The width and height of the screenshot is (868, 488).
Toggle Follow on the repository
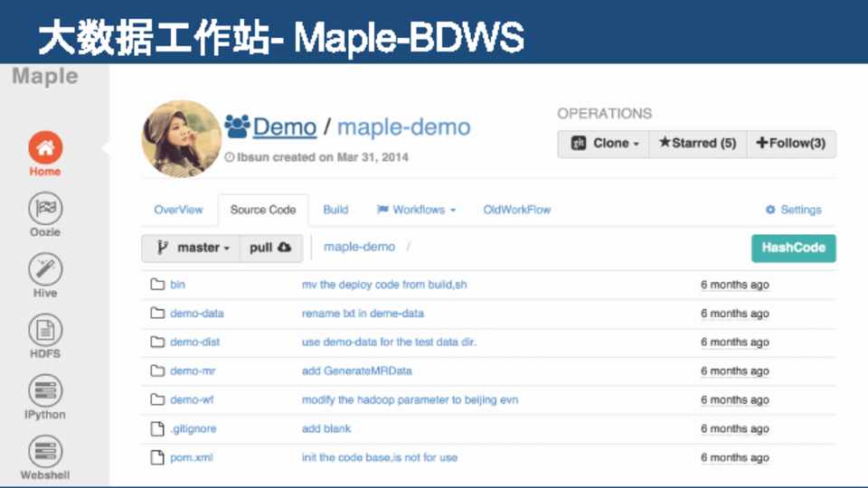[x=790, y=144]
